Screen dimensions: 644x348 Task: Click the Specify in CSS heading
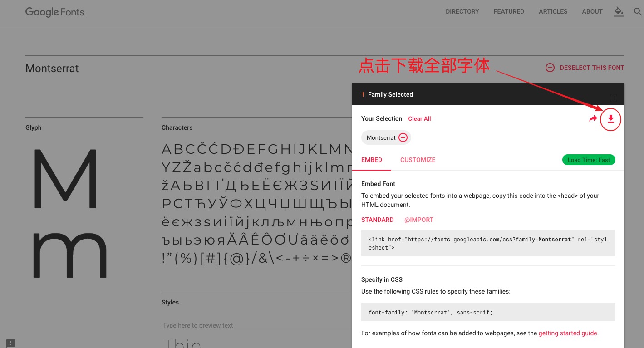(382, 279)
